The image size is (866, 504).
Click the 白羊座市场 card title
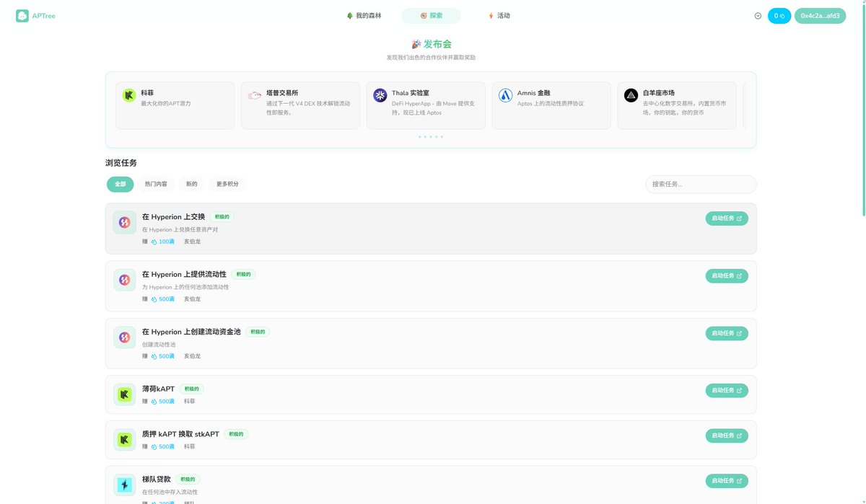(659, 93)
